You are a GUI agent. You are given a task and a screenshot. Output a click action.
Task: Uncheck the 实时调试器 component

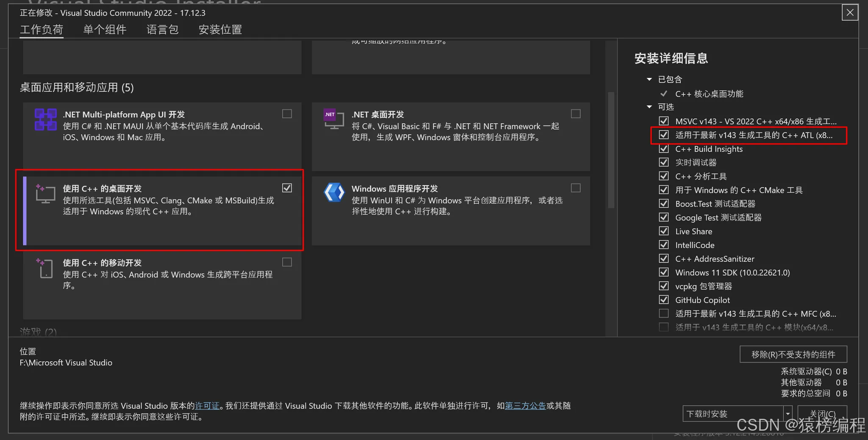pyautogui.click(x=664, y=162)
